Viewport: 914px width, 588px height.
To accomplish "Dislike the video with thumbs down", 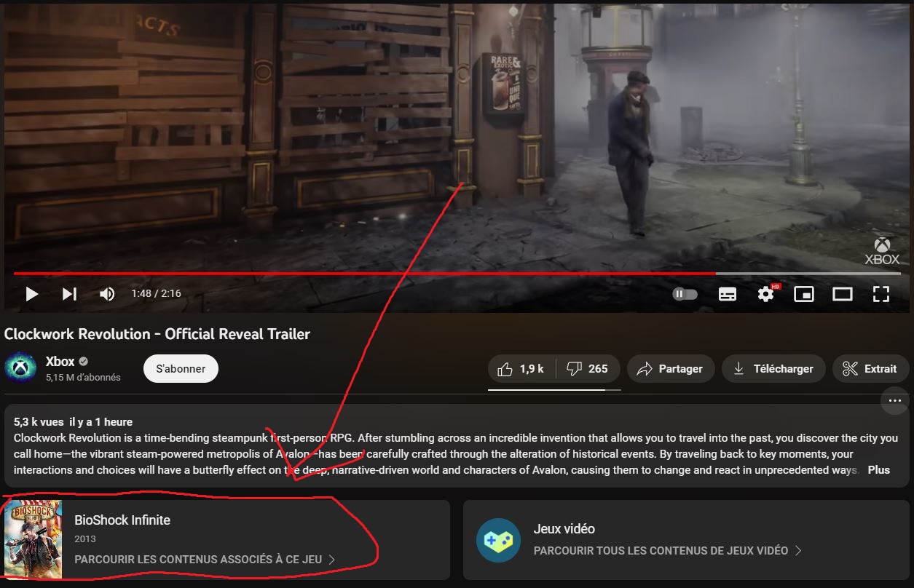I will tap(588, 369).
